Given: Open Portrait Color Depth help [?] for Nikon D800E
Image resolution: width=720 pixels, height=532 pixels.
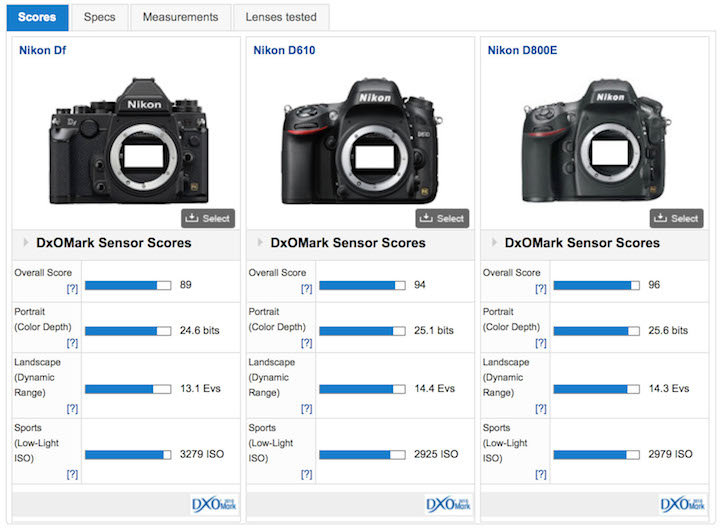Looking at the screenshot, I should click(x=541, y=343).
